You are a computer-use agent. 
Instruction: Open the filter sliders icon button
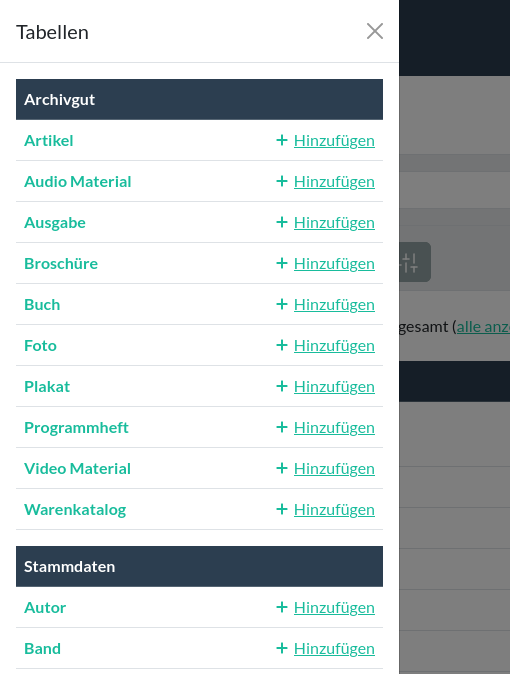(x=412, y=262)
